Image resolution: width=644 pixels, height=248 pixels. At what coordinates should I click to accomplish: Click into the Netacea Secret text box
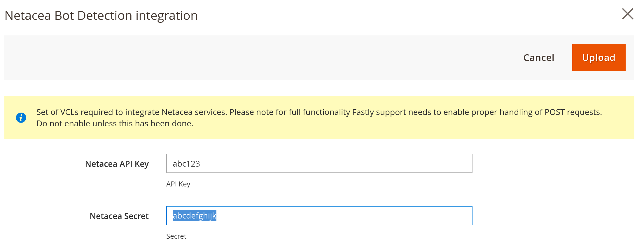click(x=319, y=216)
